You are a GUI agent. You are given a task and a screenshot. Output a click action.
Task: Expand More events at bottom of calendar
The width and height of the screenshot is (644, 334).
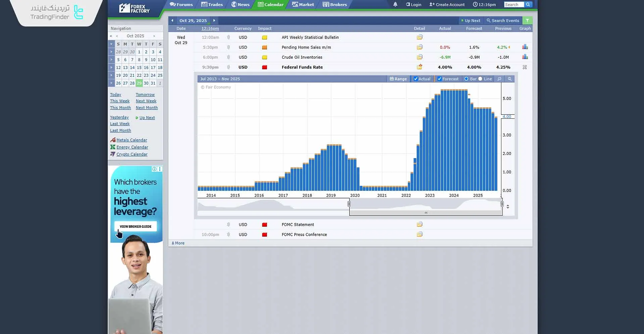pyautogui.click(x=178, y=243)
